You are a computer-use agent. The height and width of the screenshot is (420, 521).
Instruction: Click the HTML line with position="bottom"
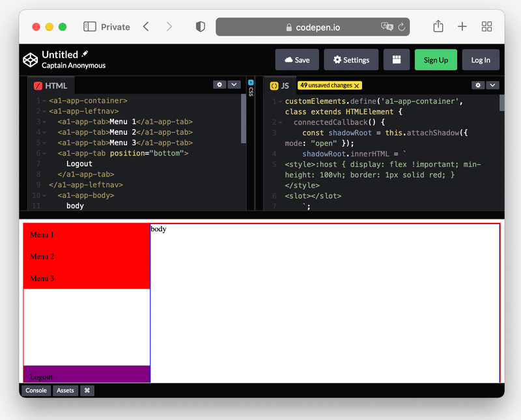point(123,154)
